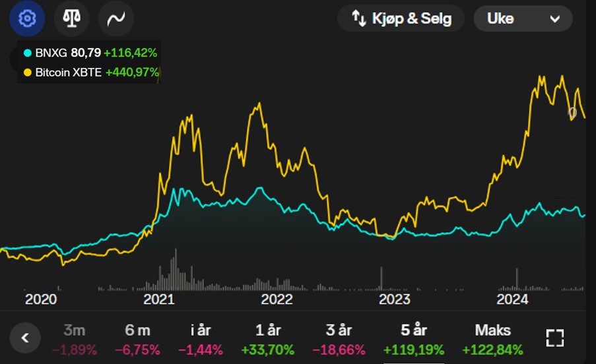This screenshot has width=596, height=364.
Task: Click the cyan BNXG legend dot
Action: [27, 53]
